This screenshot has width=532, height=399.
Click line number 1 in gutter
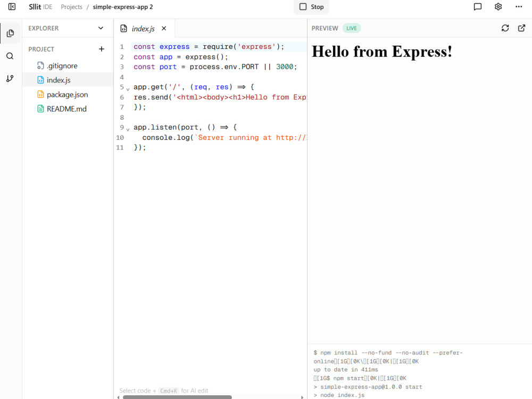click(122, 47)
